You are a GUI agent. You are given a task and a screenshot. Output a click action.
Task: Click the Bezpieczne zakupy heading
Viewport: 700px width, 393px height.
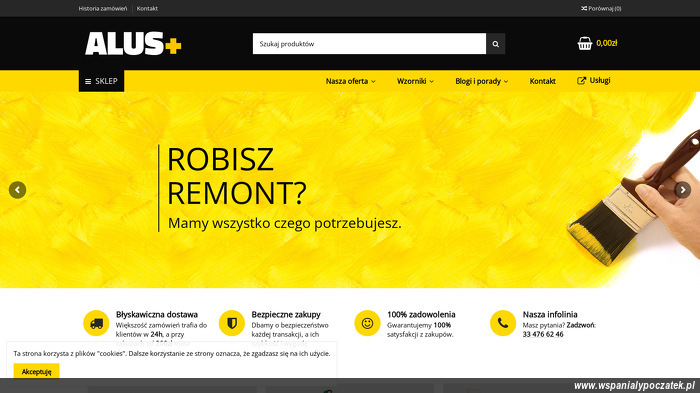286,314
